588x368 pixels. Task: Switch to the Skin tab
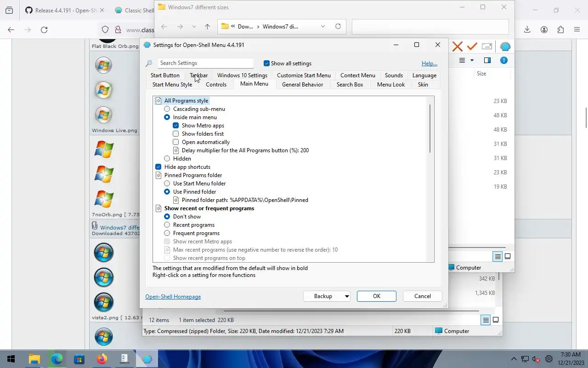[423, 85]
